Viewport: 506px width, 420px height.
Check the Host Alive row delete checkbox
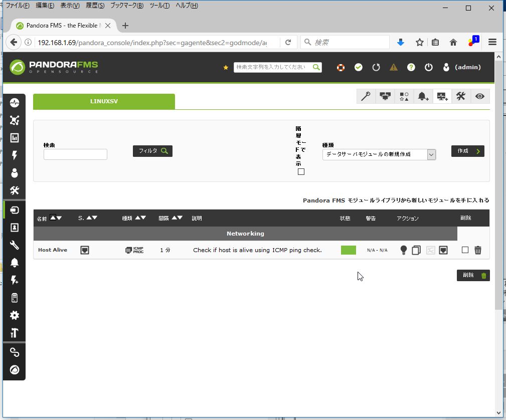(x=465, y=250)
